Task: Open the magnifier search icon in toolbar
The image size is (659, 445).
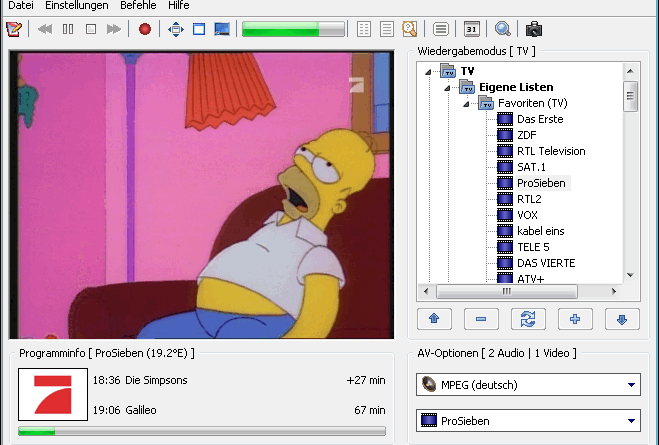Action: tap(503, 29)
